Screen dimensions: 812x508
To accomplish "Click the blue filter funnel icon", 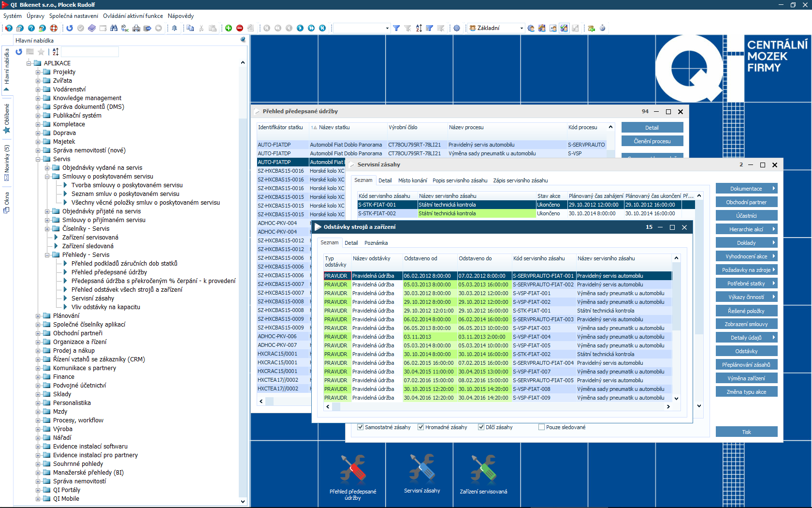I will click(x=396, y=28).
